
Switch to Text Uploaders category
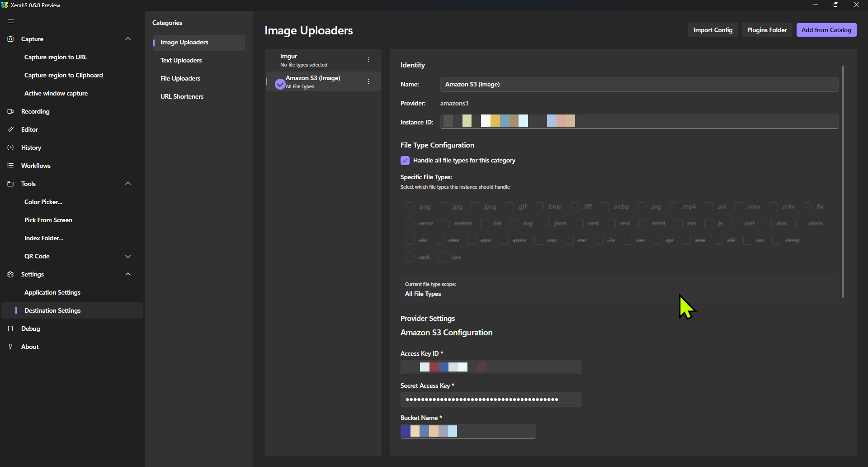[181, 60]
